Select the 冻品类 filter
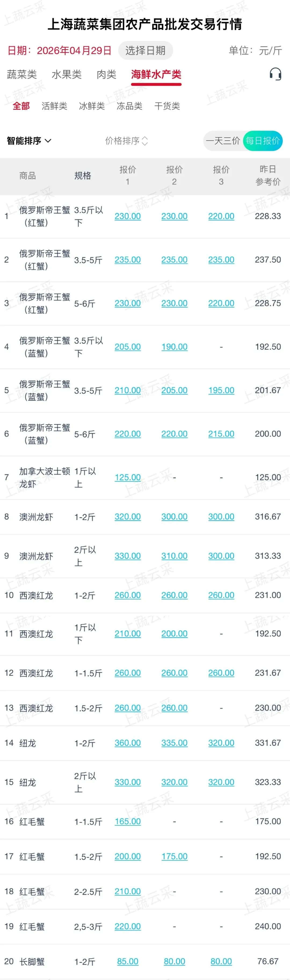 [129, 106]
